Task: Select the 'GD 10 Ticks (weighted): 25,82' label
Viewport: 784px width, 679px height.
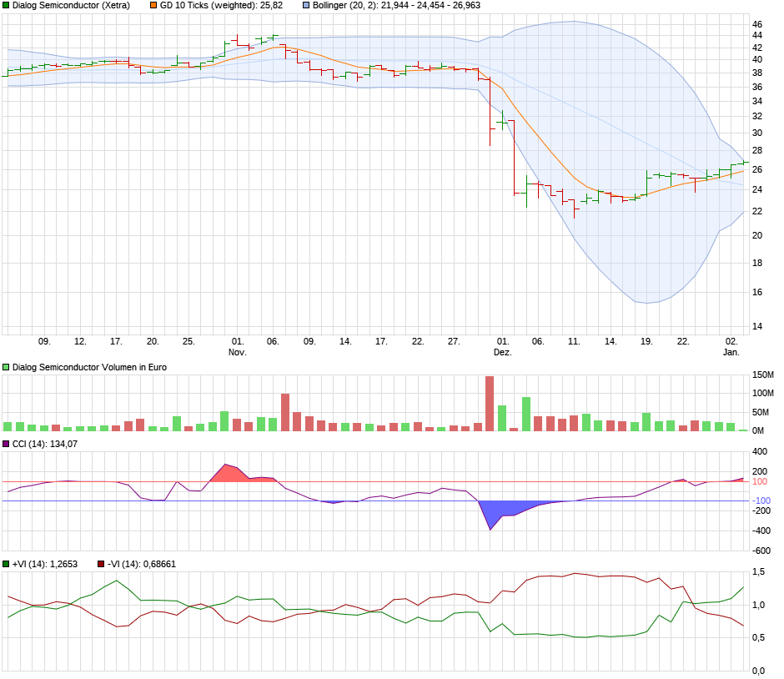Action: pyautogui.click(x=221, y=6)
